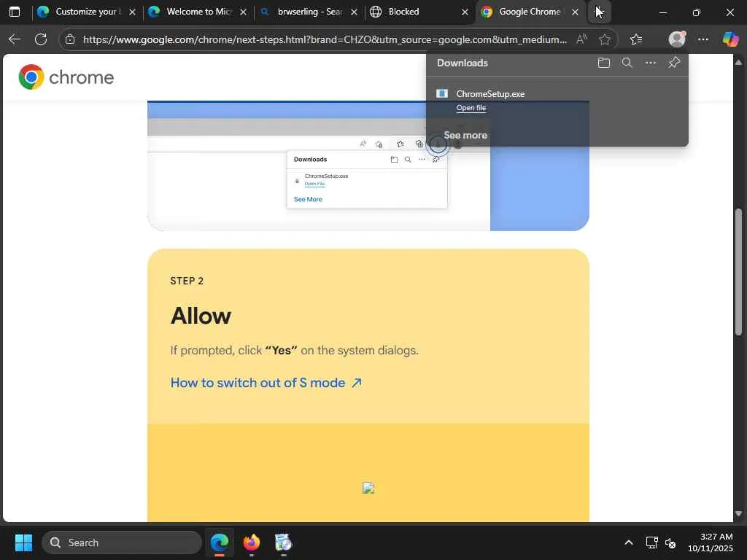This screenshot has width=747, height=560.
Task: Open downloads folder from Downloads panel
Action: pyautogui.click(x=603, y=63)
